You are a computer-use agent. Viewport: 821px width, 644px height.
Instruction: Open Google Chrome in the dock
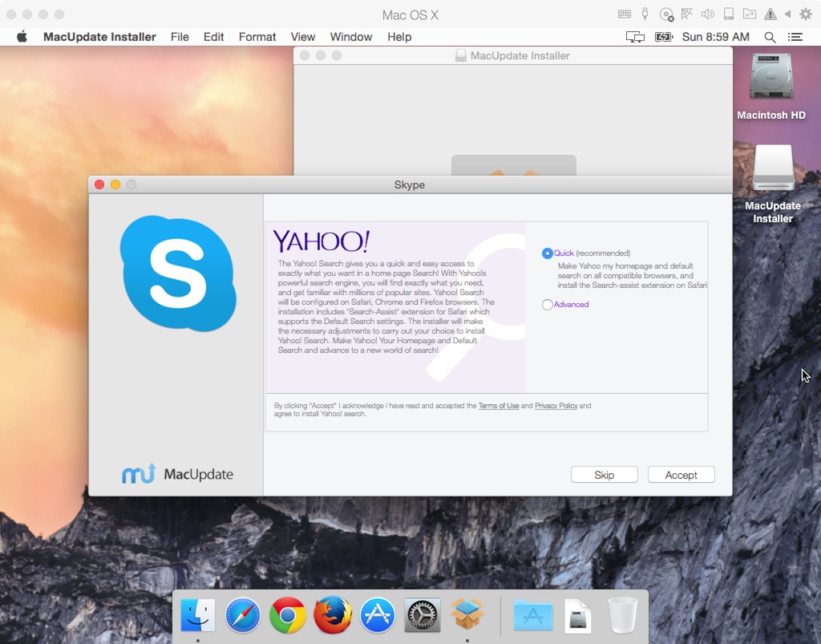[x=288, y=615]
